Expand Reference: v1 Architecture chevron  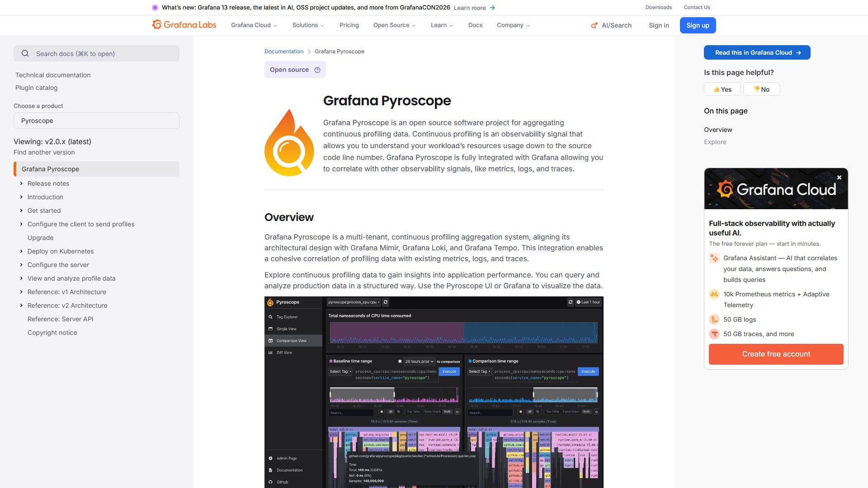coord(21,292)
